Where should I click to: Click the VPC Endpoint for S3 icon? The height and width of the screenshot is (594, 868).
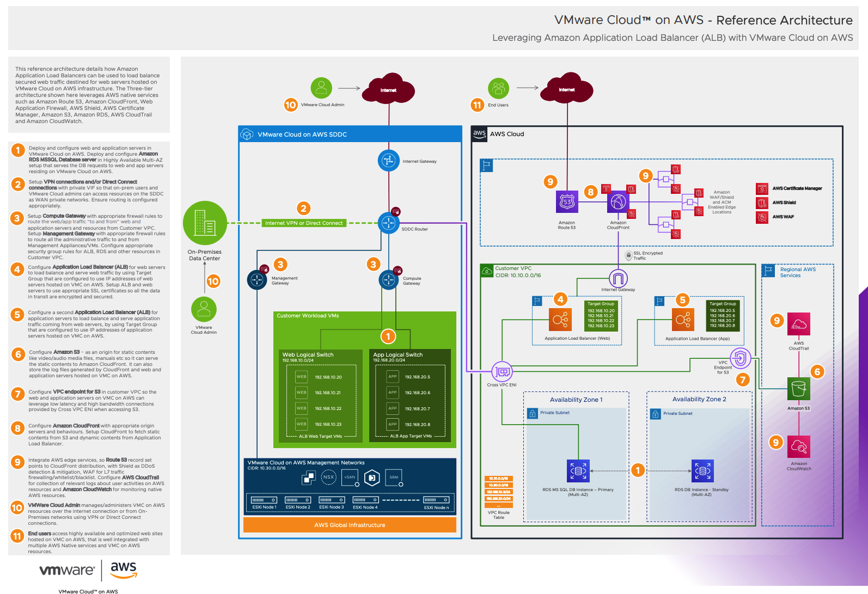(741, 358)
